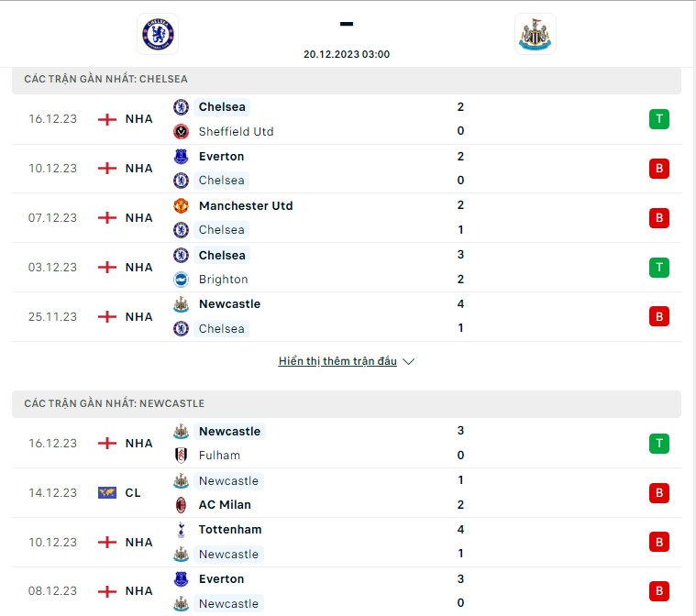Click the Manchester Utd team name

pyautogui.click(x=246, y=206)
